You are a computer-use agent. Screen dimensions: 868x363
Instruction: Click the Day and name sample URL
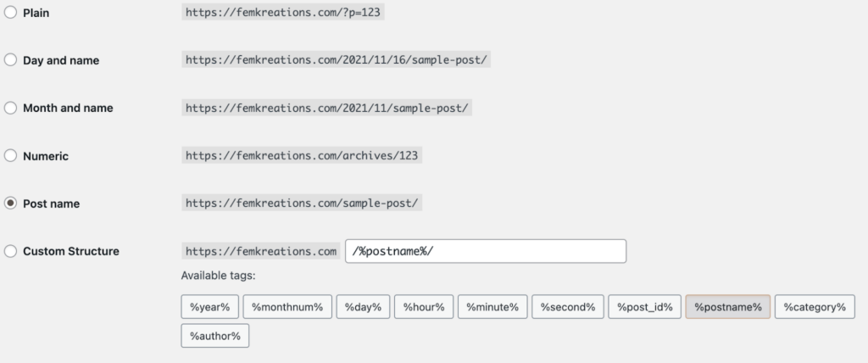coord(337,60)
